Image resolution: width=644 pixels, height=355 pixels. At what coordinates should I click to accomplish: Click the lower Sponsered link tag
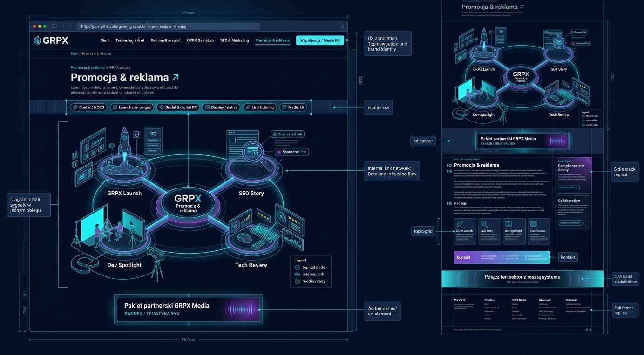(291, 152)
